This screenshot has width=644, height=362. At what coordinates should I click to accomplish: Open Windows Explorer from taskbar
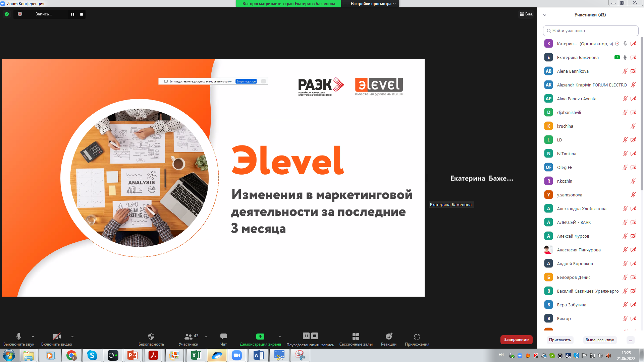pos(29,355)
